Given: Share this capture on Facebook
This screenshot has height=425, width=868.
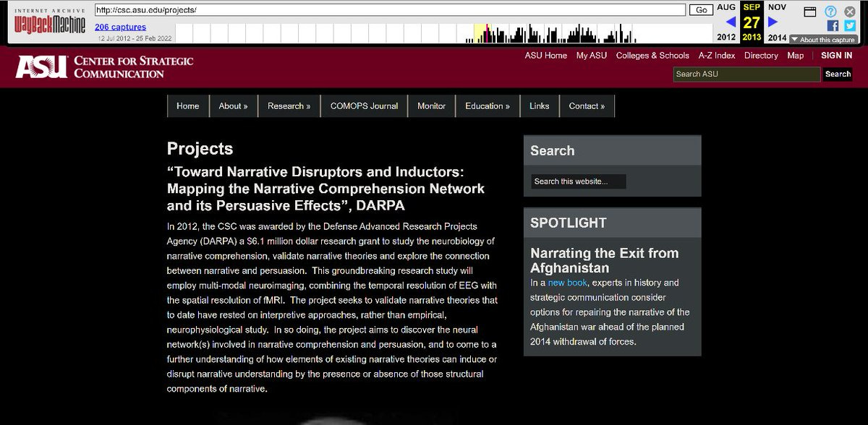Looking at the screenshot, I should [x=833, y=25].
